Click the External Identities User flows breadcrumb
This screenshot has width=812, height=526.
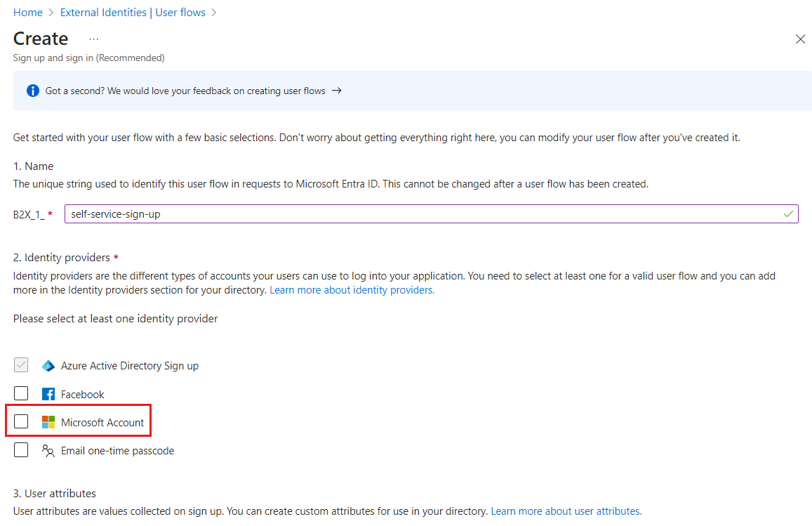pos(133,12)
